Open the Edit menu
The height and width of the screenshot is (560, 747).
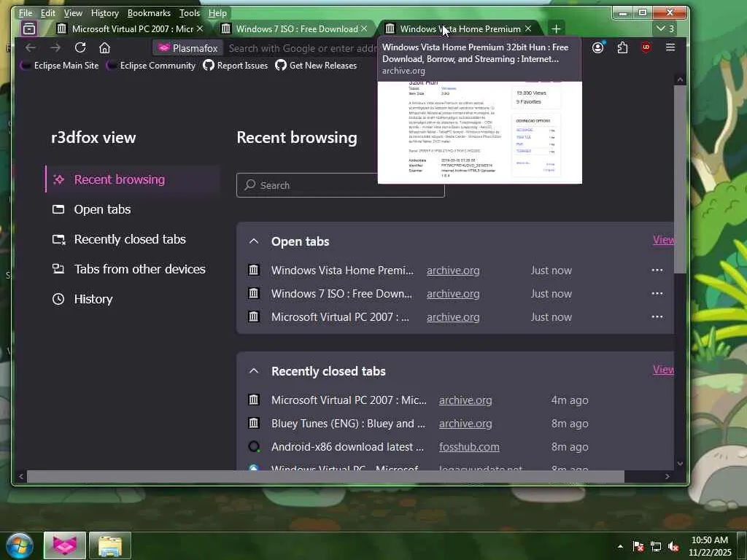[x=47, y=13]
